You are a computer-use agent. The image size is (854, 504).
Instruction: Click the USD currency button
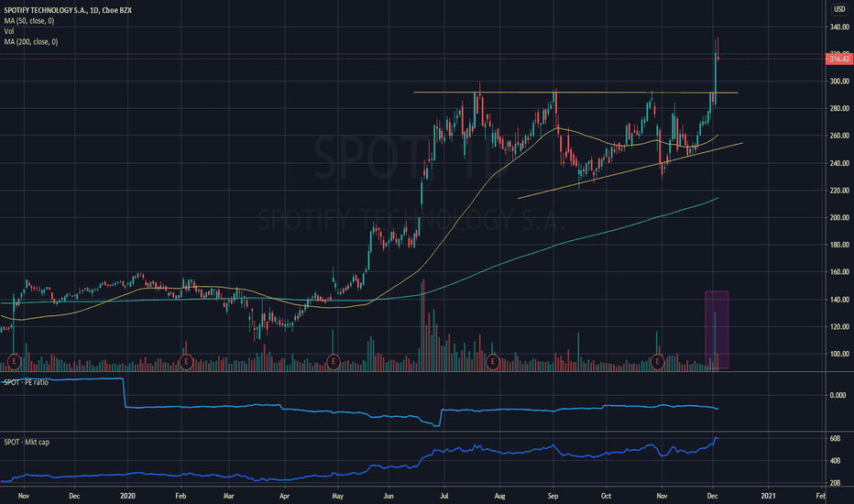(839, 9)
